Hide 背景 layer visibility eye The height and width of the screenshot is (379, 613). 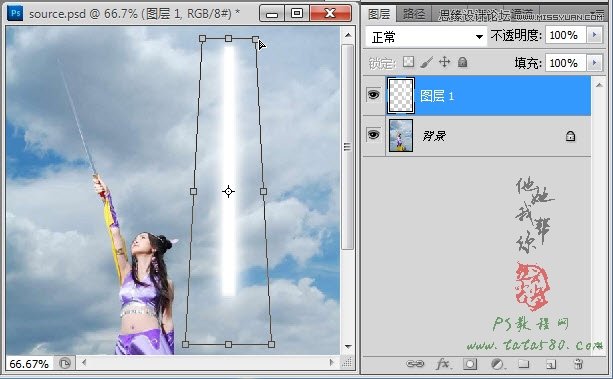tap(373, 135)
